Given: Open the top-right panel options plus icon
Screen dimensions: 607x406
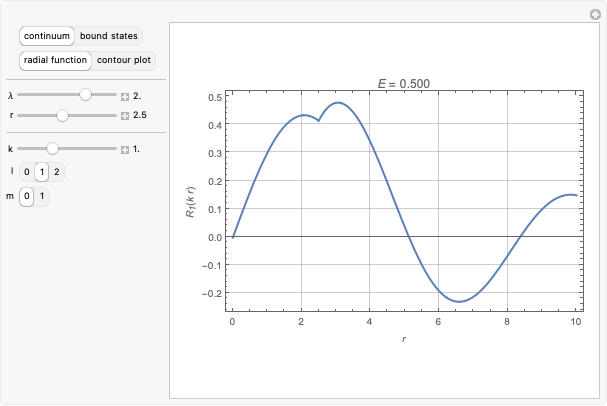Looking at the screenshot, I should coord(595,13).
